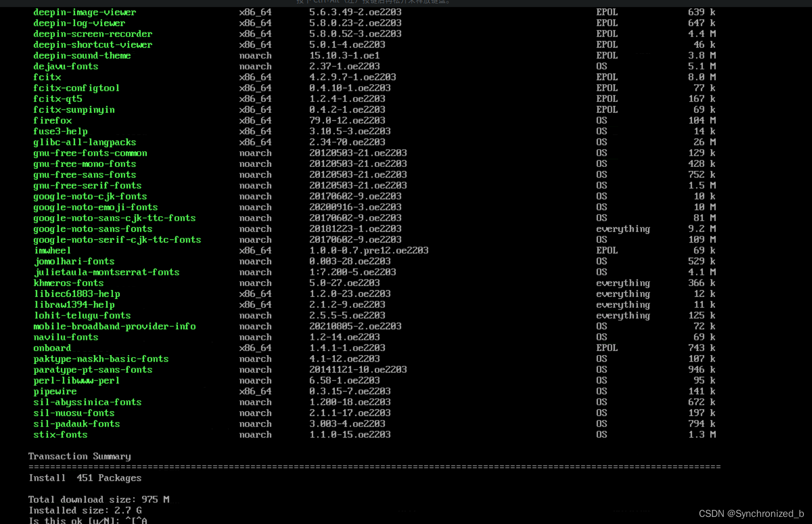Click Total download size 975 M line

pyautogui.click(x=99, y=500)
